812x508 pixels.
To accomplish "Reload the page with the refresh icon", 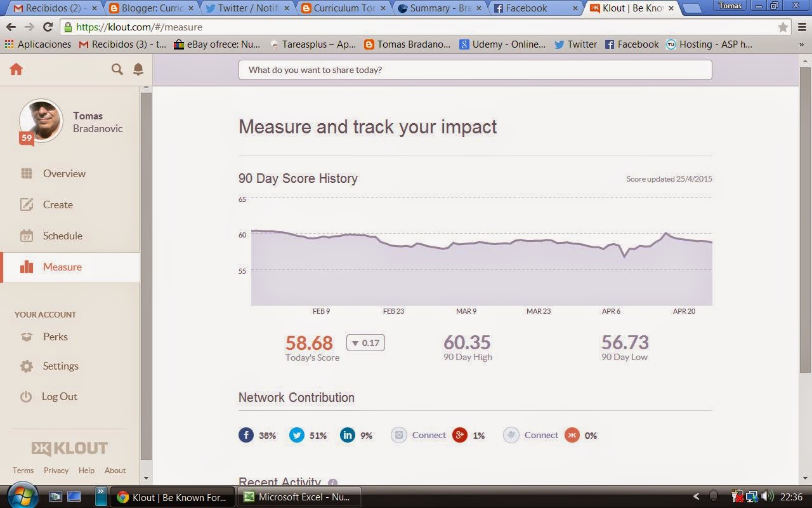I will pyautogui.click(x=48, y=27).
